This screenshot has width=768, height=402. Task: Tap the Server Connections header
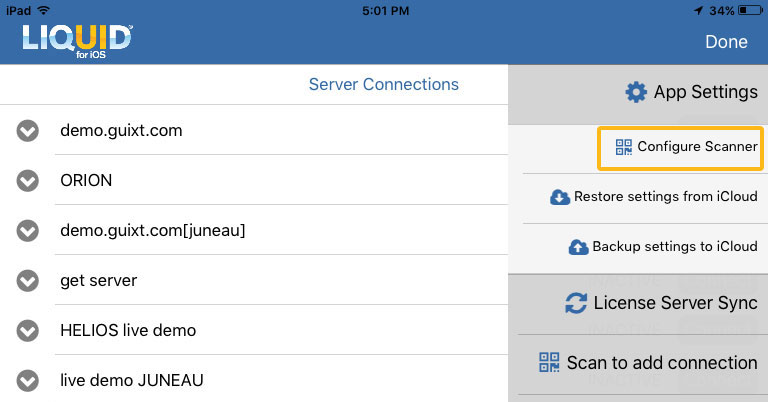point(383,85)
